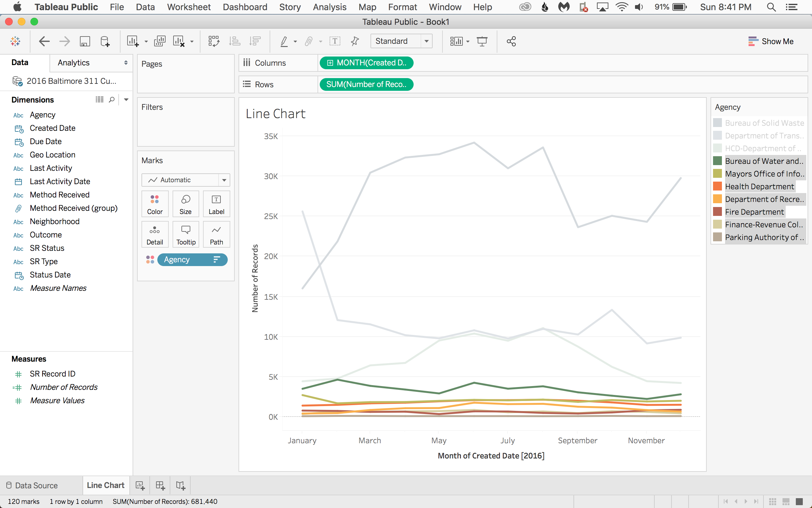This screenshot has height=508, width=812.
Task: Click the Bureau of Water green swatch
Action: tap(717, 161)
